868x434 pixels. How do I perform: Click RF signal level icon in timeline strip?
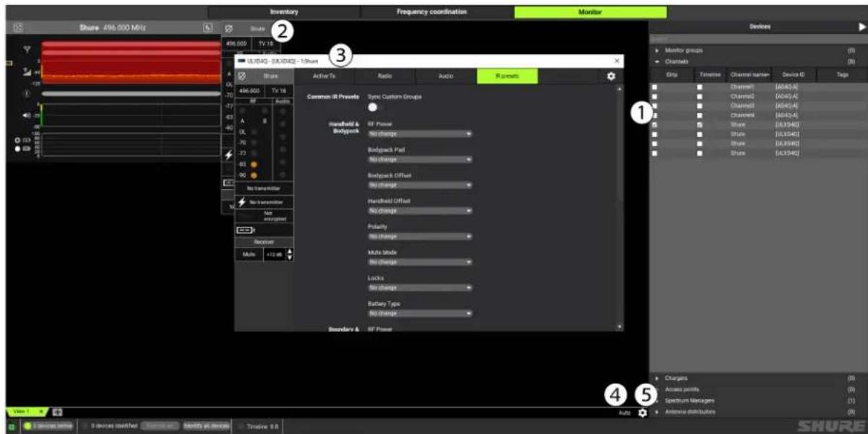pos(27,71)
